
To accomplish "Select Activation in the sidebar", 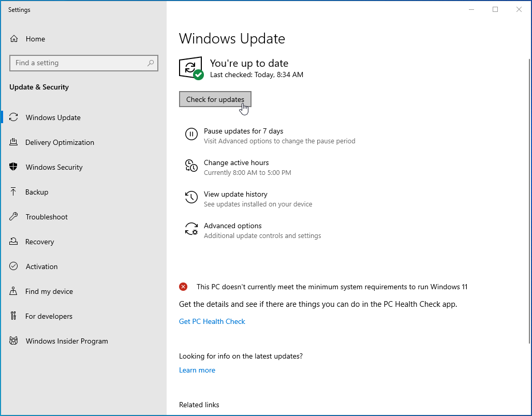I will tap(42, 266).
